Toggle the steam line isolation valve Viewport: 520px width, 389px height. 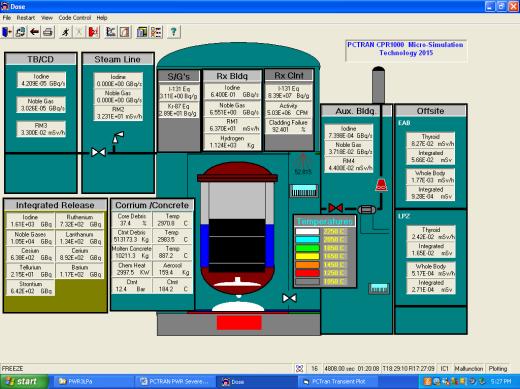[99, 153]
